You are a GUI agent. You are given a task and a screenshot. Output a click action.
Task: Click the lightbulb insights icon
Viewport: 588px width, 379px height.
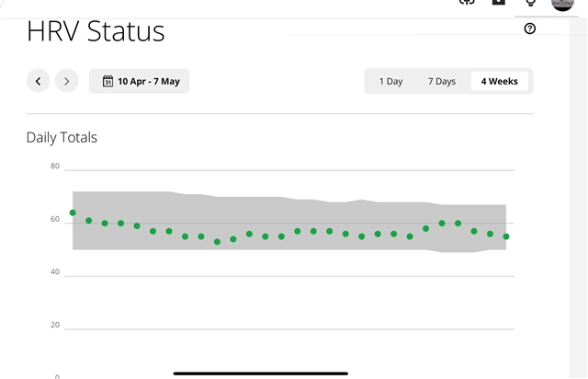[x=530, y=3]
